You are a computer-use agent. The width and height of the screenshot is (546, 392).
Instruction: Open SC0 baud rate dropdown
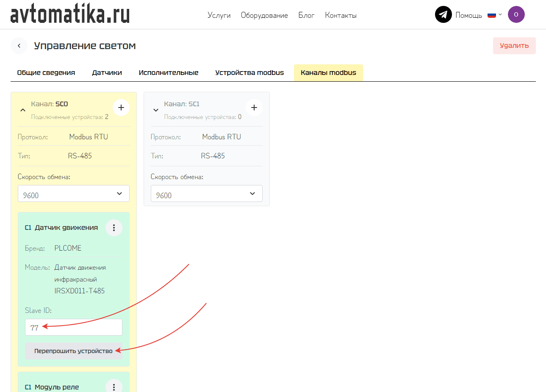click(74, 194)
